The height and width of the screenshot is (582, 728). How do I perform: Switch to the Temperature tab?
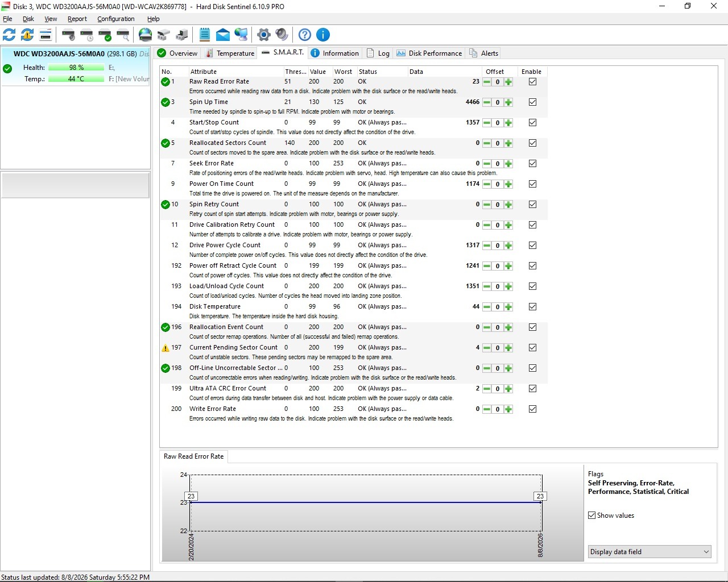tap(230, 53)
